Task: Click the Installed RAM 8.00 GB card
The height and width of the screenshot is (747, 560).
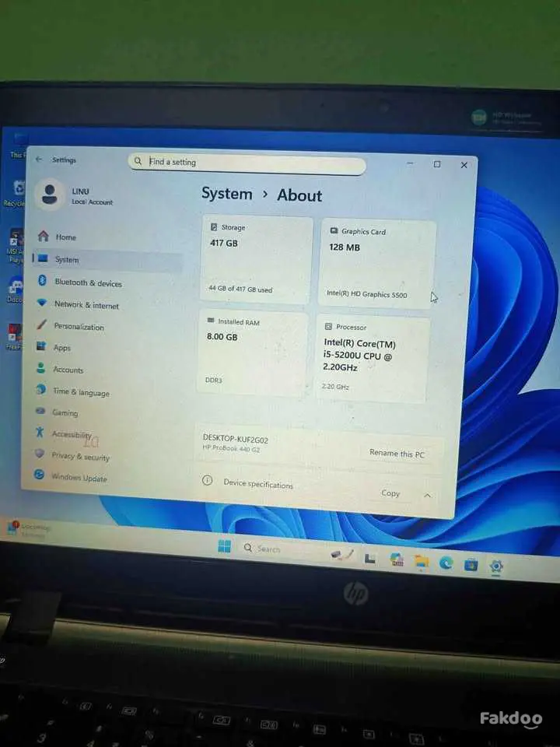Action: point(252,354)
